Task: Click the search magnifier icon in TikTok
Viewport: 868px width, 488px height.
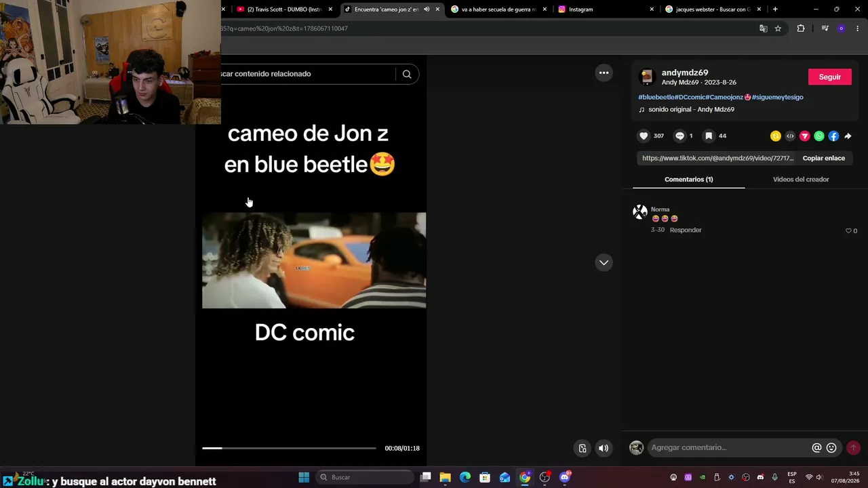Action: click(x=407, y=74)
